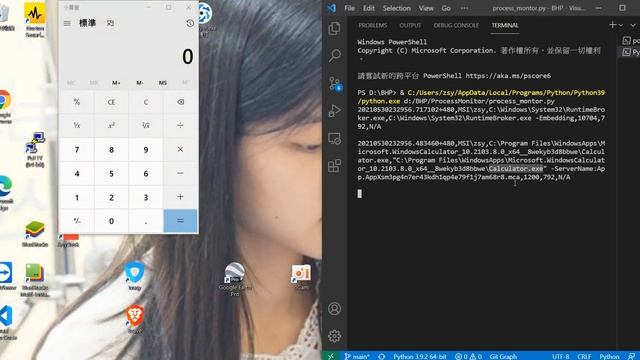Click the divide operator key

[x=180, y=125]
